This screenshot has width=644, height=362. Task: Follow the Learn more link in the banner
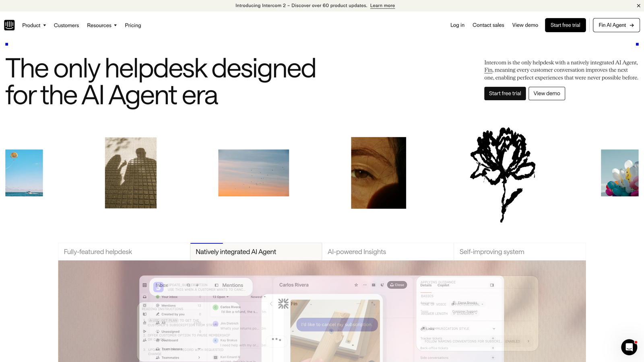point(382,6)
